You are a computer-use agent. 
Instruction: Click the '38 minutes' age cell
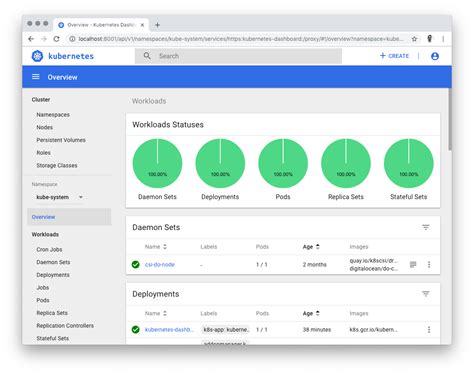[317, 330]
